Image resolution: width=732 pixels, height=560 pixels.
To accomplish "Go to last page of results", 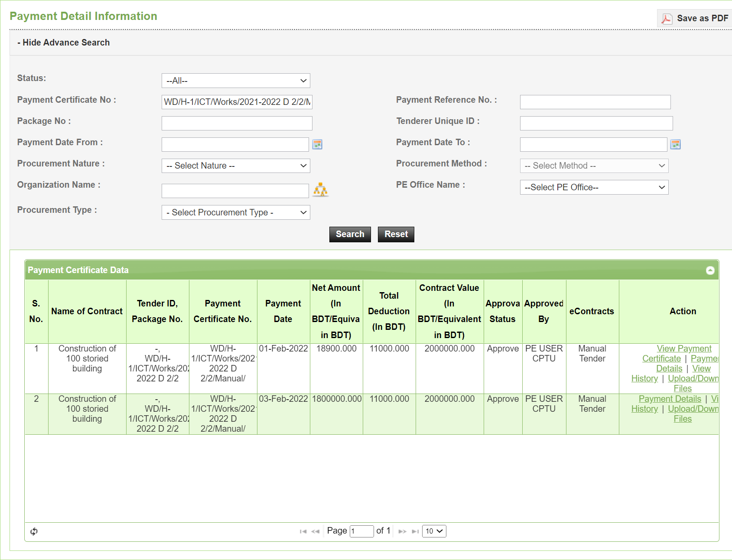I will coord(415,531).
